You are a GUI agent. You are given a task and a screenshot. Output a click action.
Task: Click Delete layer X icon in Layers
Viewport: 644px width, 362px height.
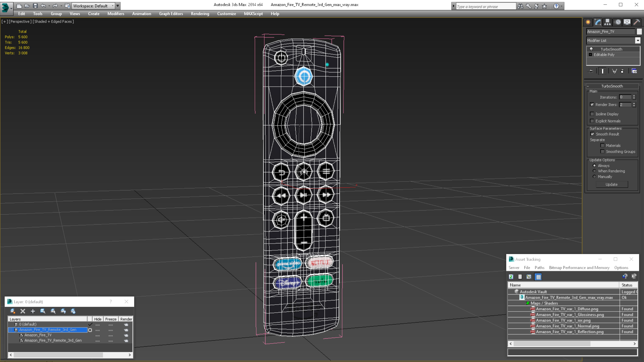pos(23,311)
